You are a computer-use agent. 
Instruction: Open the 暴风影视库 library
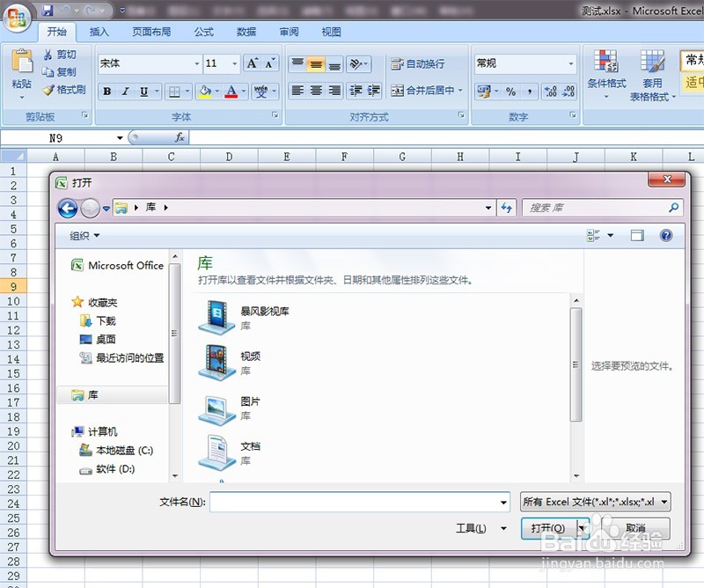[x=245, y=317]
